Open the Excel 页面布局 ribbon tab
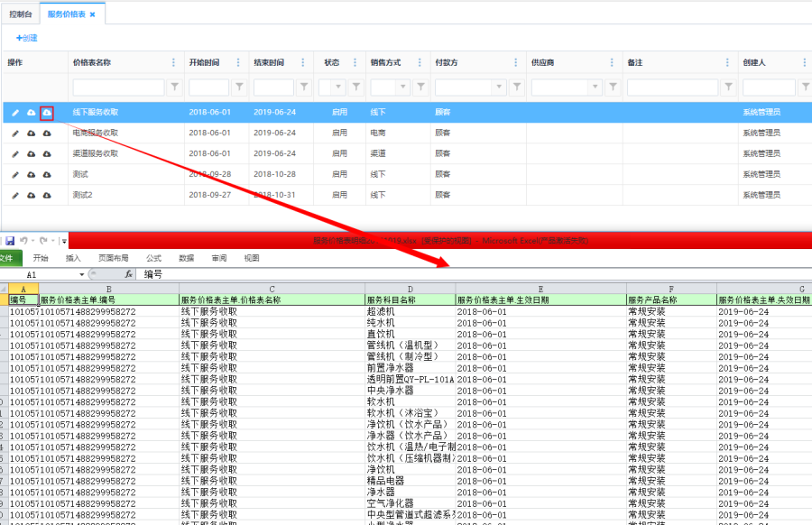Screen dimensions: 812x525 pos(113,258)
